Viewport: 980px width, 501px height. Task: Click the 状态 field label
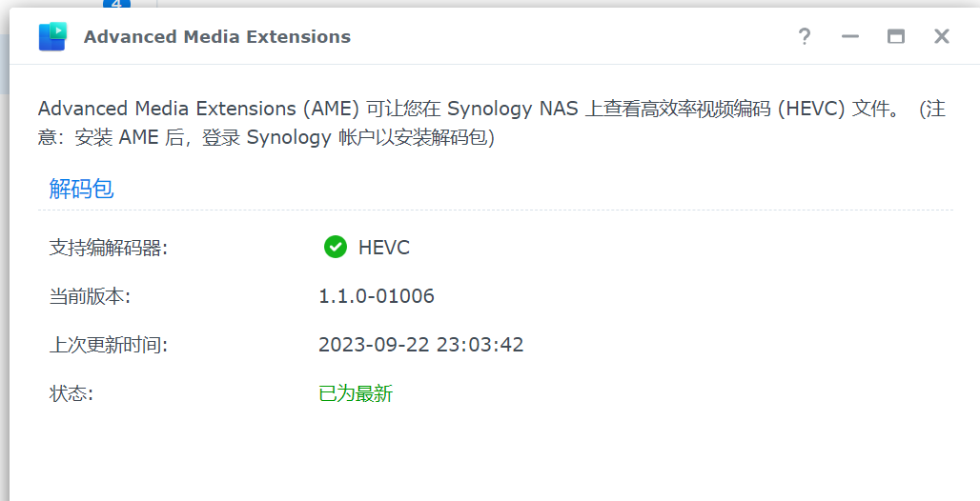[71, 393]
